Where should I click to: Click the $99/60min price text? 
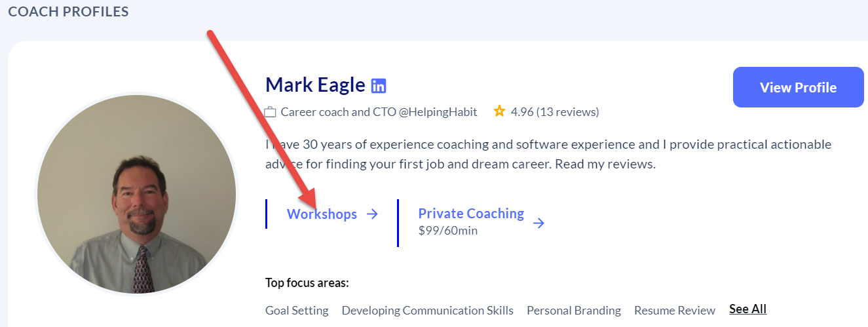[447, 231]
